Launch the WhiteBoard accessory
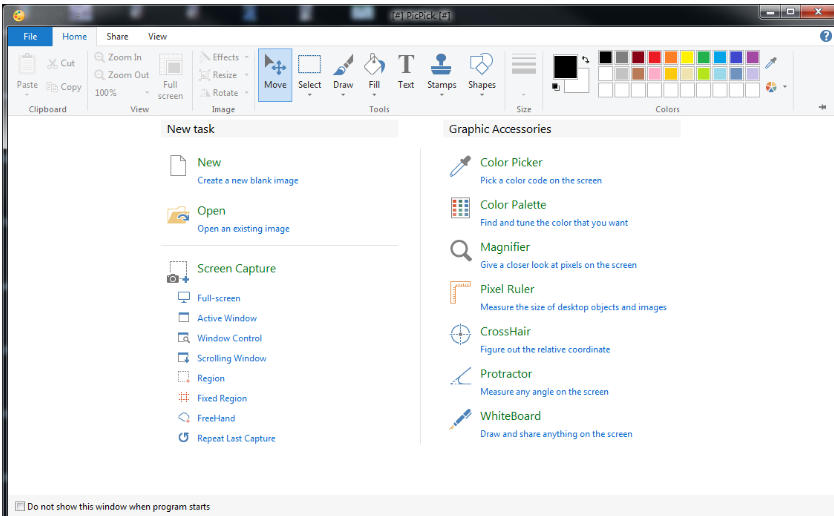Image resolution: width=834 pixels, height=516 pixels. coord(510,416)
